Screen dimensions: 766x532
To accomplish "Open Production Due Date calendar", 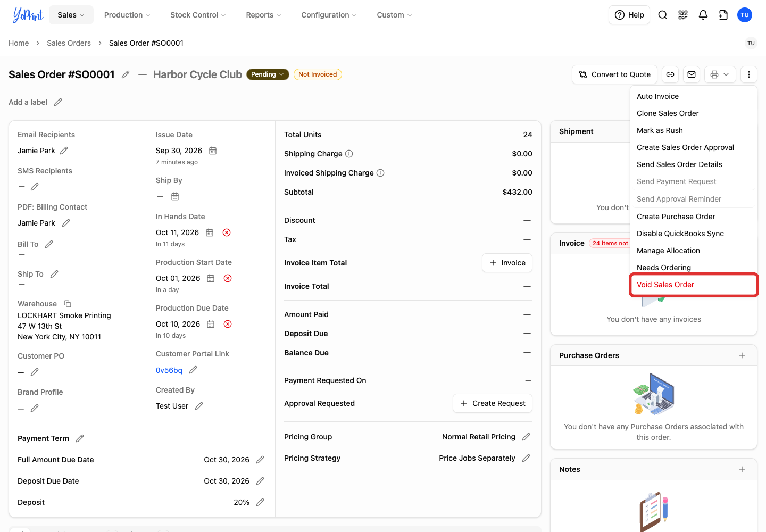I will point(211,324).
